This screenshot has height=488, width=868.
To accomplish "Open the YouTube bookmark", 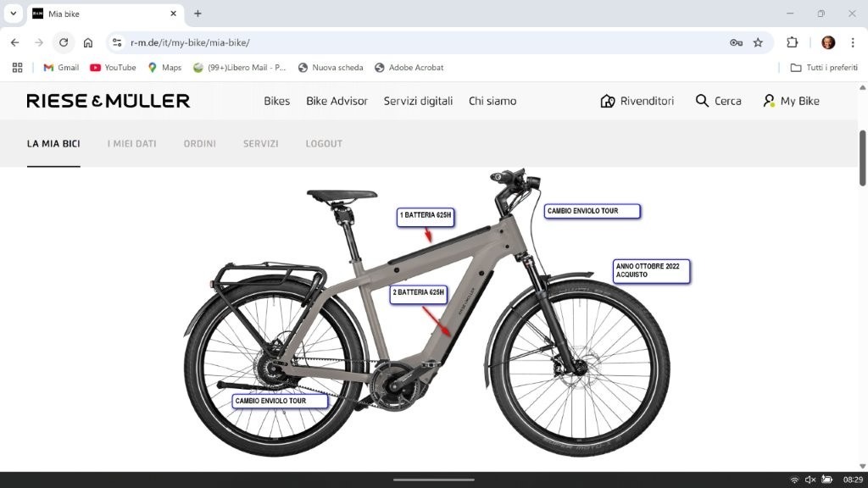I will point(113,68).
